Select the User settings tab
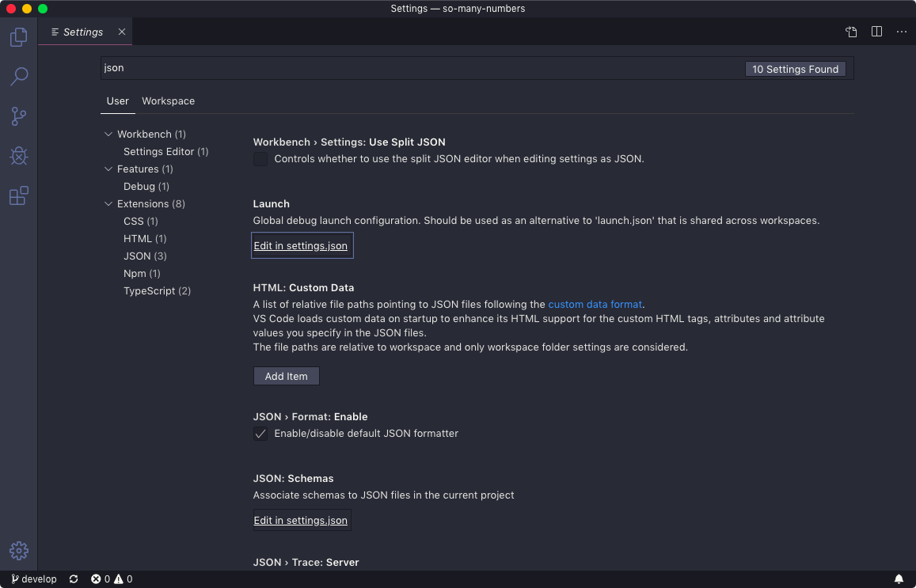 click(x=117, y=101)
